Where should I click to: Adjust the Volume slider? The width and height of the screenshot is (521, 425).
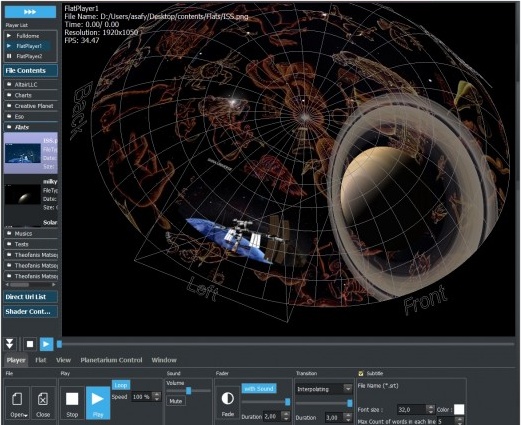point(189,391)
